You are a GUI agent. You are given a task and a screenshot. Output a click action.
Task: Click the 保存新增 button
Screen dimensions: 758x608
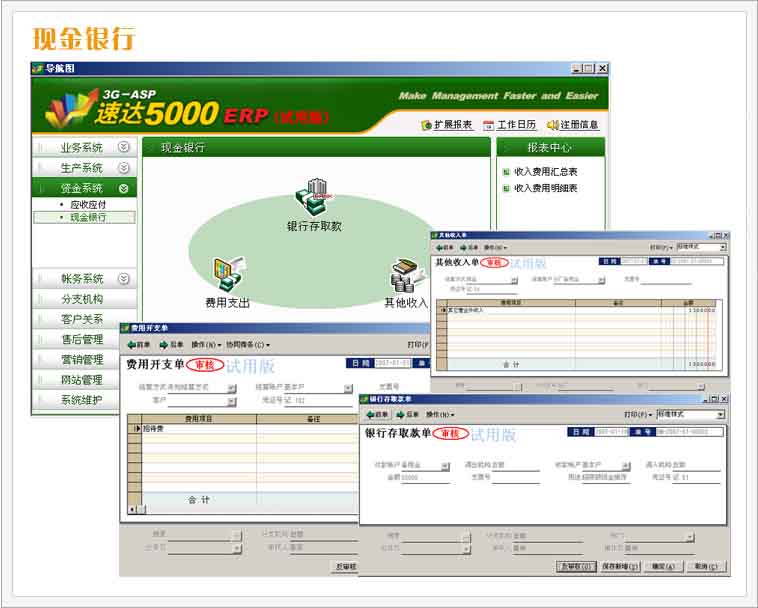[x=621, y=566]
